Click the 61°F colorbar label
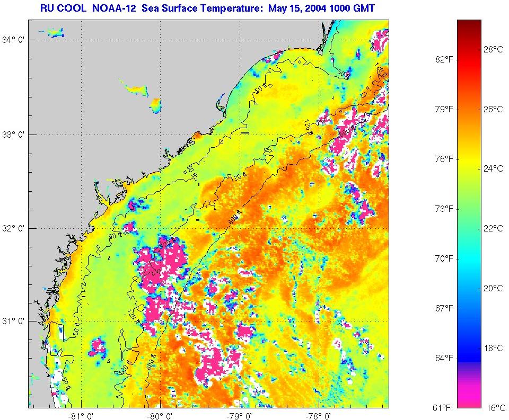 pos(442,408)
